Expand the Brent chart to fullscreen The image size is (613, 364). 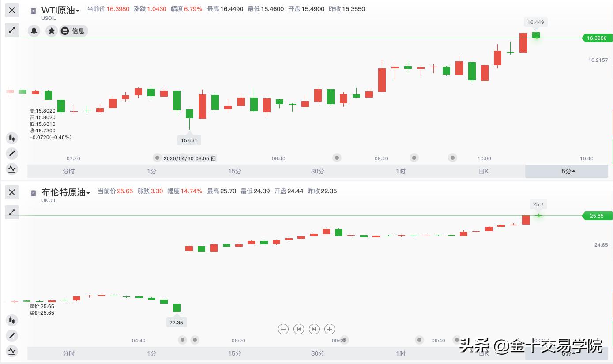click(12, 212)
